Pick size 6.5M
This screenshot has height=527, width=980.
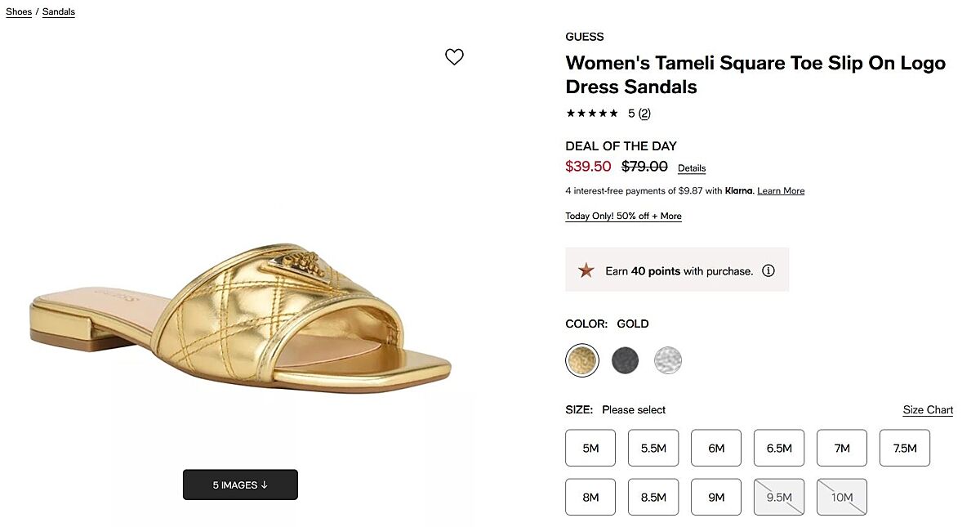(779, 448)
